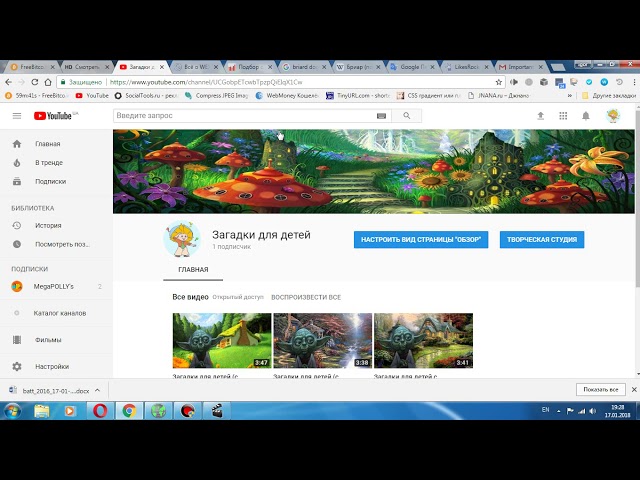Screen dimensions: 640x480
Task: Open the video thumbnail with 3:47 duration
Action: pos(221,340)
